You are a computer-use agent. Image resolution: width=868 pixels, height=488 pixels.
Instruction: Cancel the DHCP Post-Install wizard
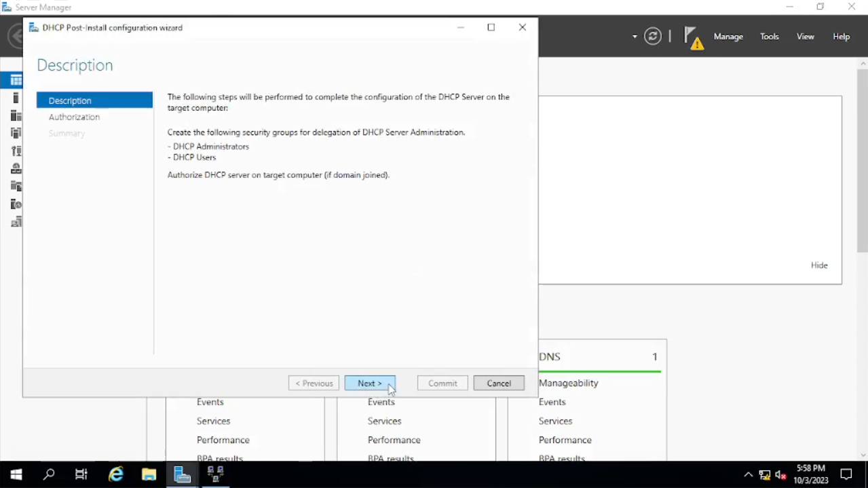pos(499,383)
